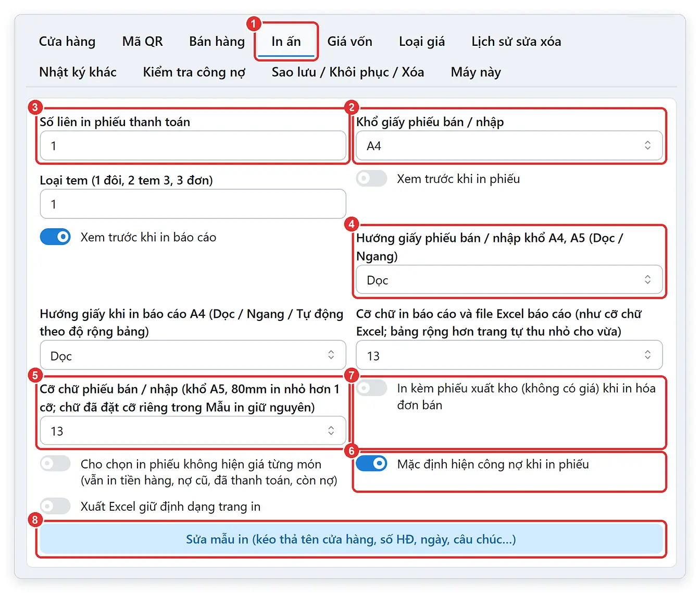The height and width of the screenshot is (593, 700).
Task: Open the Bán hàng tab
Action: tap(217, 42)
